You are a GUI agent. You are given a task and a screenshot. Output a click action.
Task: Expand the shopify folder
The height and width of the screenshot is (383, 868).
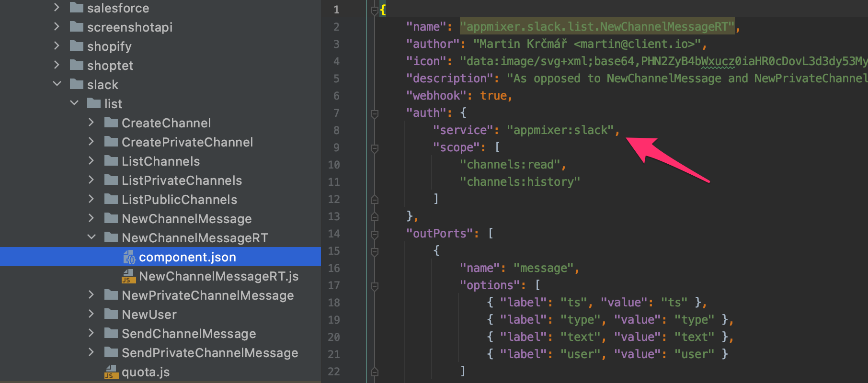point(57,45)
